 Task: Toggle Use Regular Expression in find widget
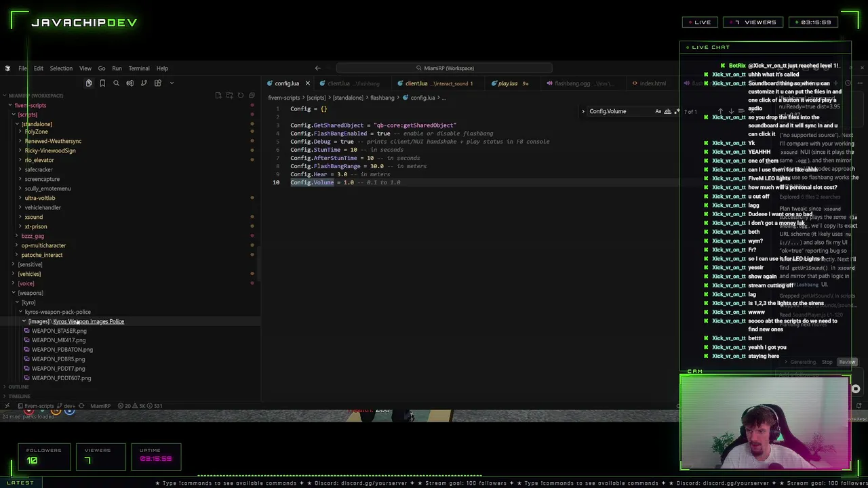[x=676, y=111]
